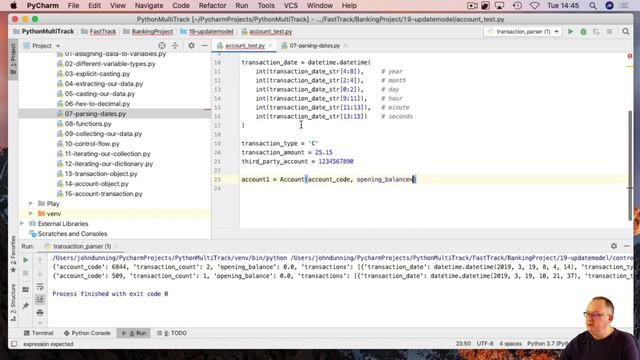The width and height of the screenshot is (640, 360).
Task: Open the Project side tab
Action: click(x=13, y=60)
